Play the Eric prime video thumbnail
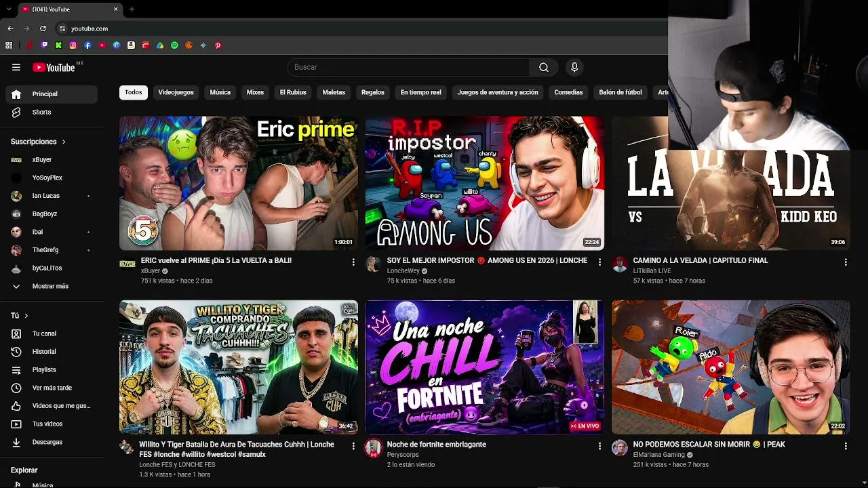Viewport: 868px width, 488px height. tap(239, 183)
